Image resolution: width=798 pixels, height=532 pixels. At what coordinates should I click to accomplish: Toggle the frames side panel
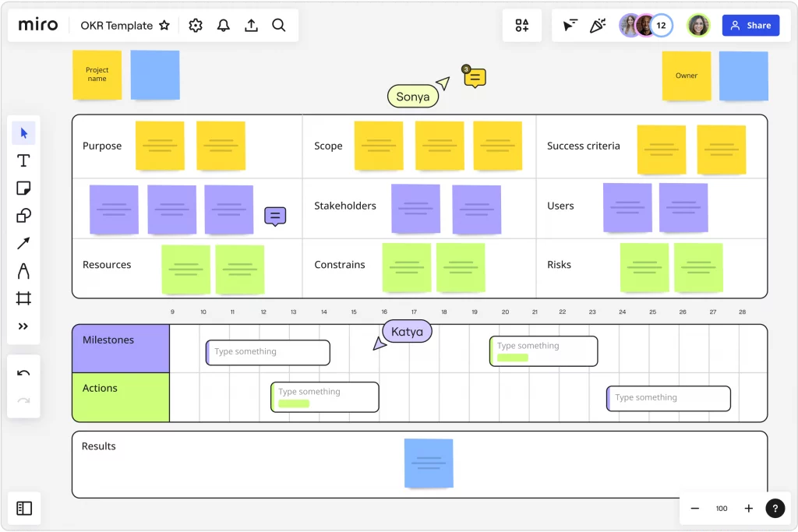coord(24,509)
